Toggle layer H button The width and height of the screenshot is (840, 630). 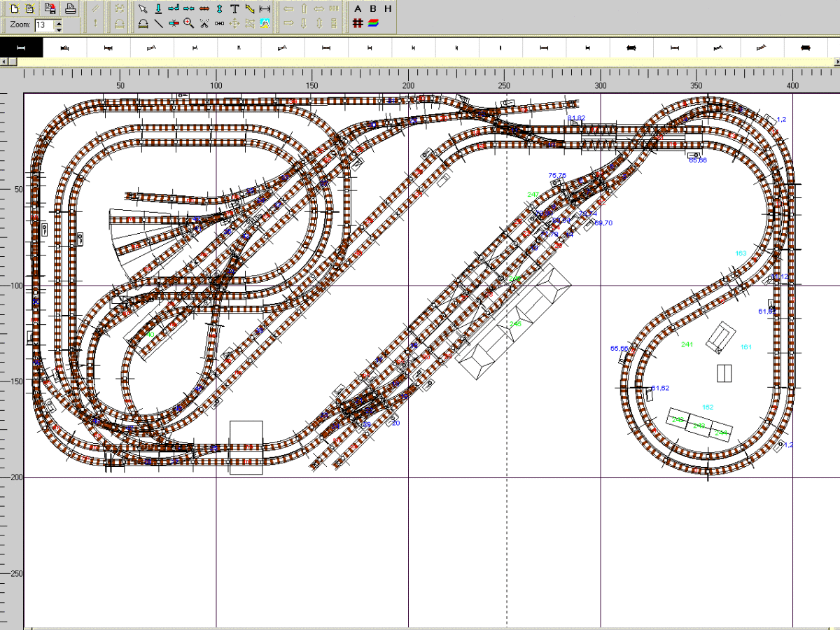pos(388,8)
